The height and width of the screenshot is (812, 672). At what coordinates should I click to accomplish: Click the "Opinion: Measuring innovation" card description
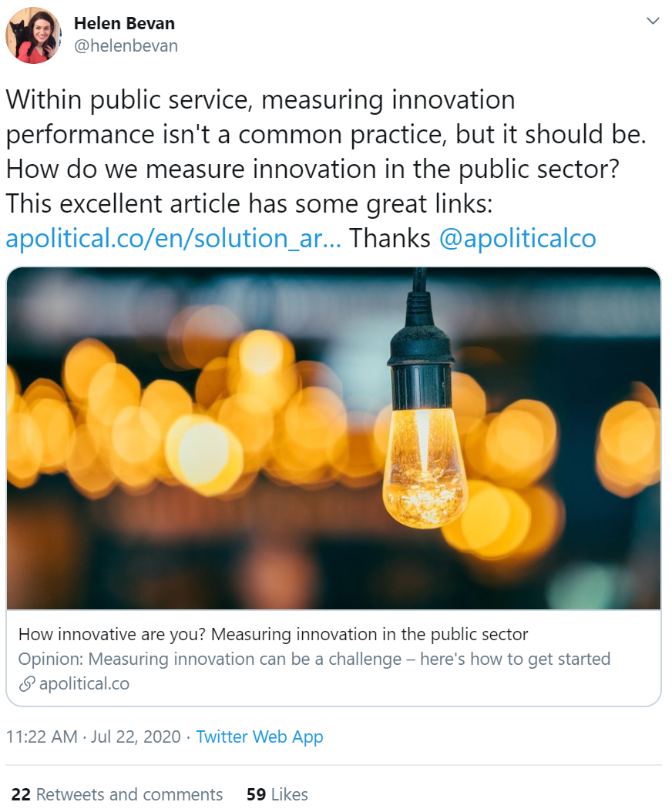tap(314, 659)
